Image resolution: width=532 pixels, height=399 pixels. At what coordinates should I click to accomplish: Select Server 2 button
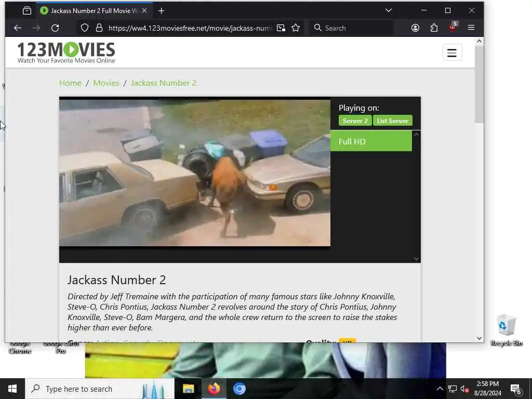click(x=355, y=121)
